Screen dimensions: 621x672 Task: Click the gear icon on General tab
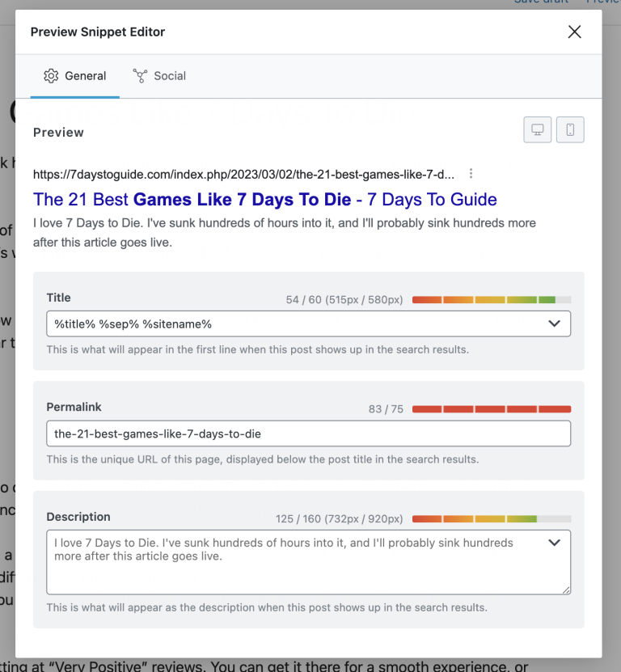51,76
